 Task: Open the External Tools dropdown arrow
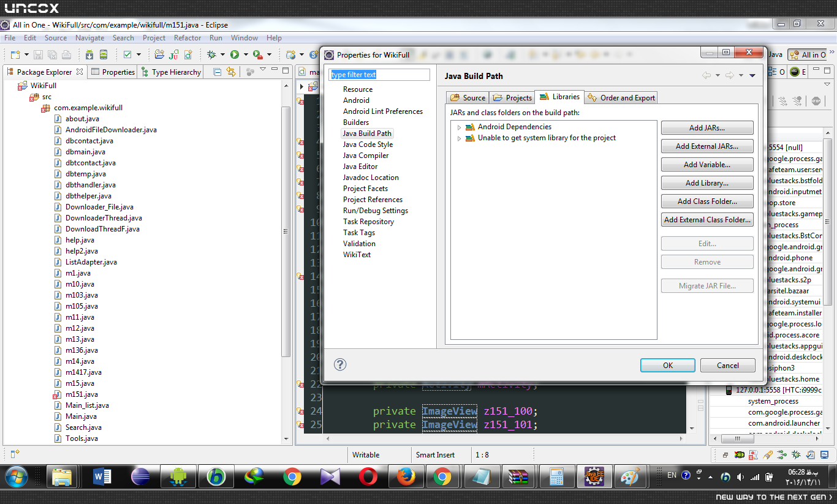coord(270,55)
